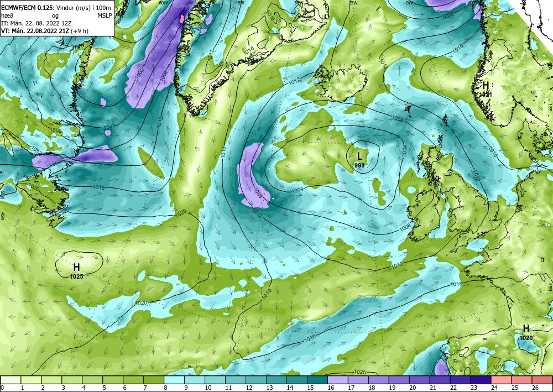Image resolution: width=553 pixels, height=392 pixels.
Task: Click the low-pressure L marker labeled 998
Action: (359, 156)
